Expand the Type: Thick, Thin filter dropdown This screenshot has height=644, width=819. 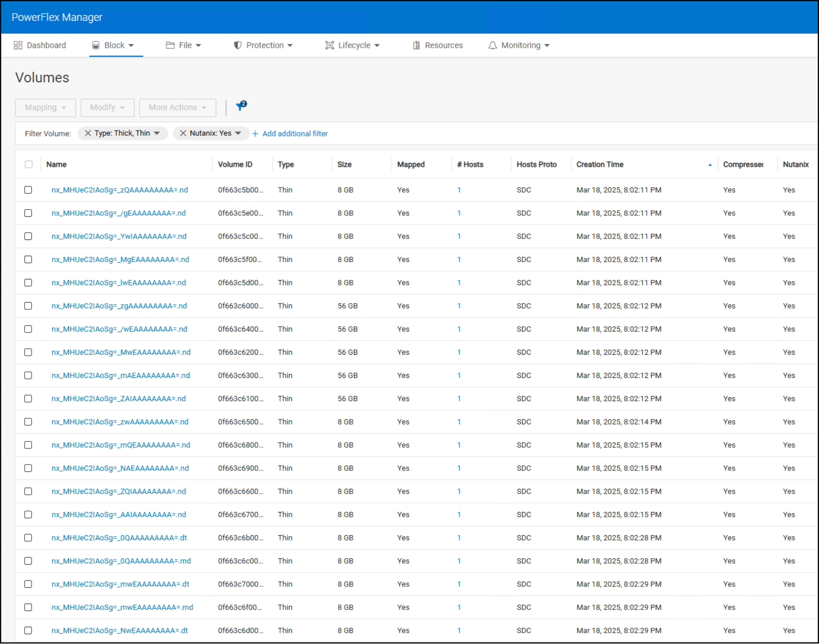click(157, 133)
